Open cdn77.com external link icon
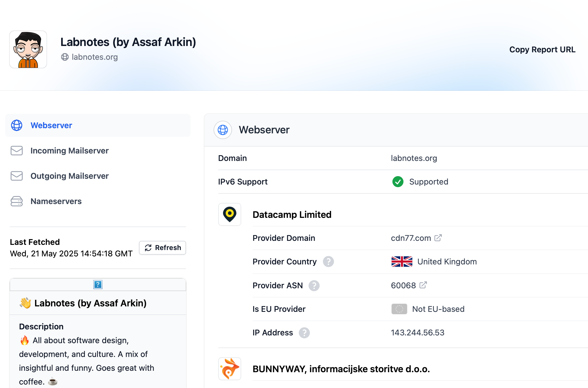588x388 pixels. tap(438, 238)
